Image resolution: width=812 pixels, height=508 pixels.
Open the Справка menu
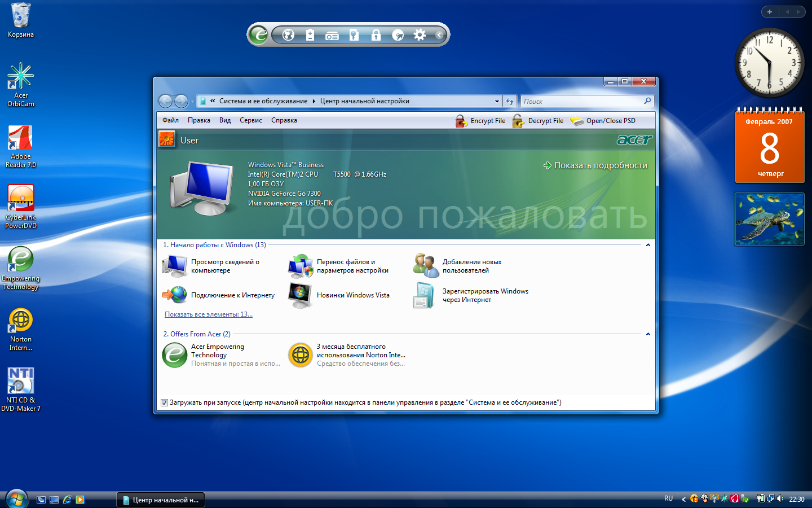tap(284, 120)
